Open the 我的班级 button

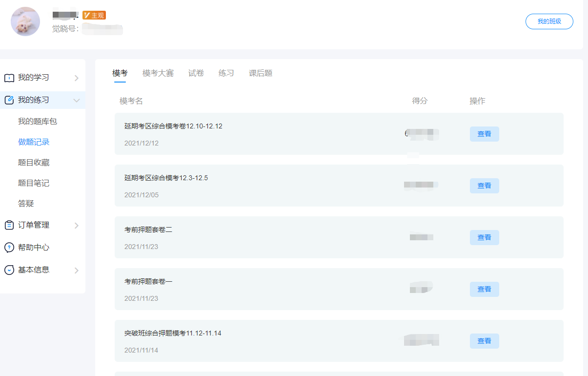(549, 21)
